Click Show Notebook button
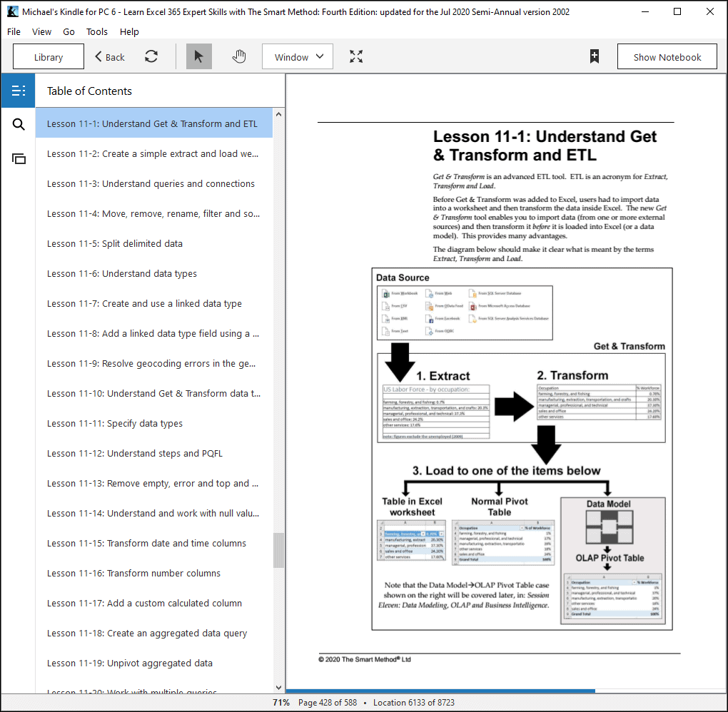This screenshot has height=712, width=728. (667, 56)
